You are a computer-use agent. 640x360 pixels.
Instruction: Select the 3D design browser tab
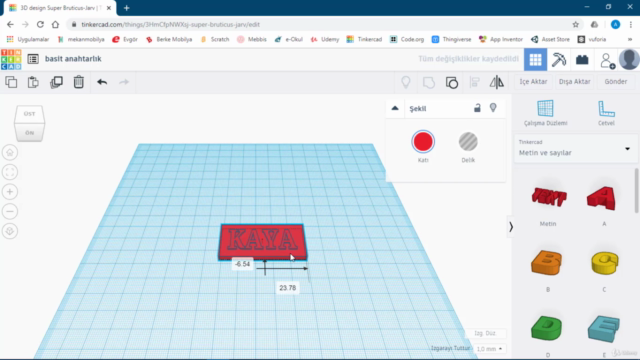point(60,8)
